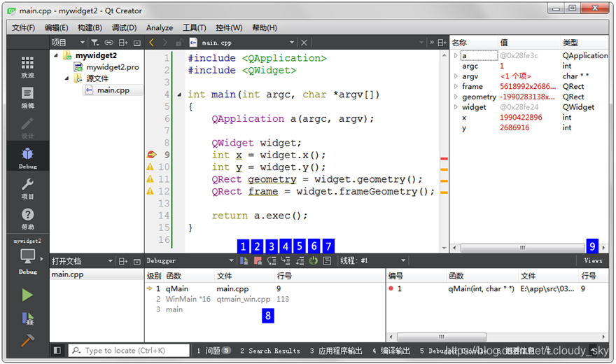The height and width of the screenshot is (364, 616).
Task: Click the locals panel horizontal scrollbar
Action: pyautogui.click(x=522, y=248)
